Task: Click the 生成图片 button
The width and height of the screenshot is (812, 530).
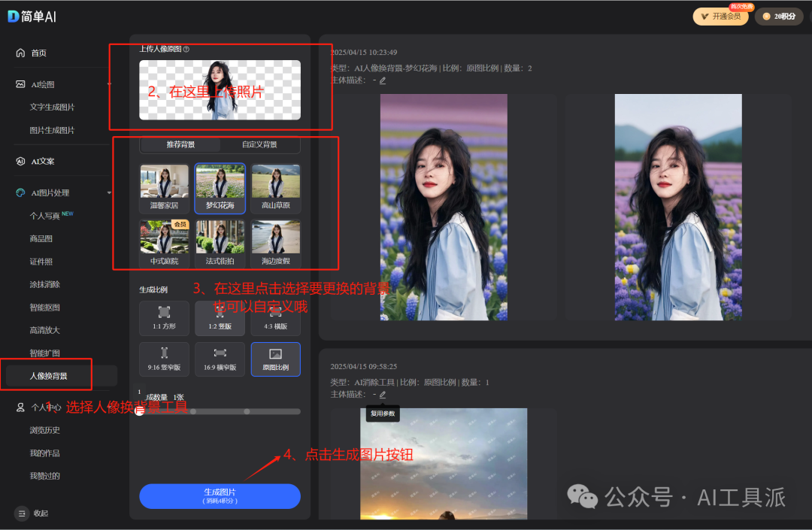Action: (220, 496)
